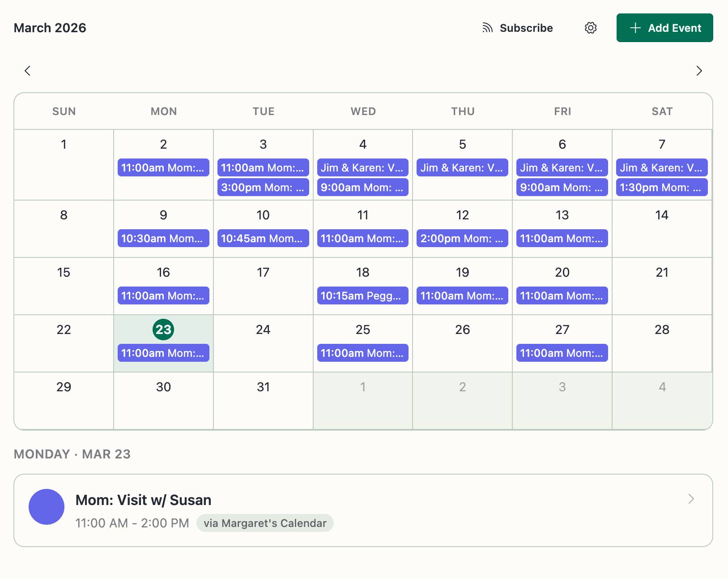Select the 10:15am Pegg event on March 18
The height and width of the screenshot is (578, 728).
click(362, 295)
